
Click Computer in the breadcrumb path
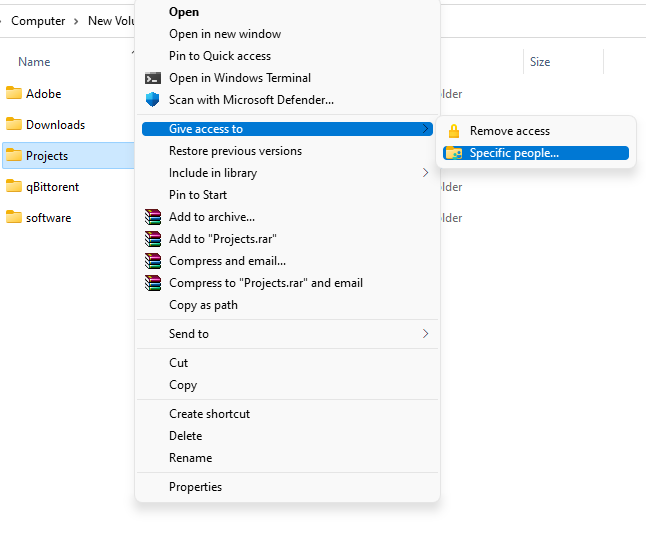(x=38, y=21)
